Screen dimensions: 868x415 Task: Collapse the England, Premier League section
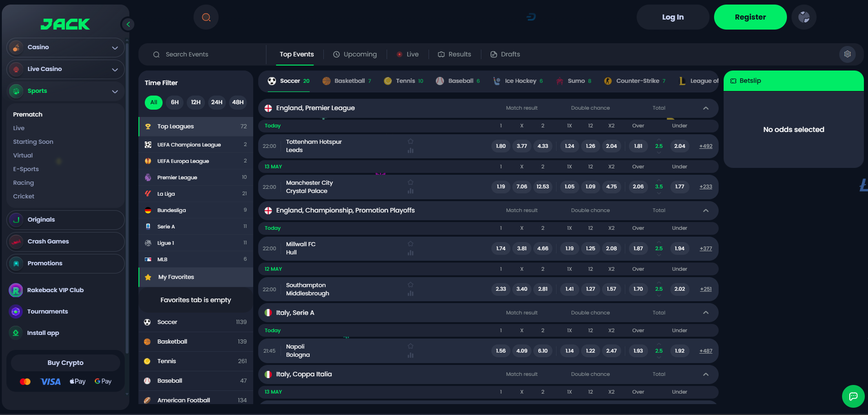point(706,108)
